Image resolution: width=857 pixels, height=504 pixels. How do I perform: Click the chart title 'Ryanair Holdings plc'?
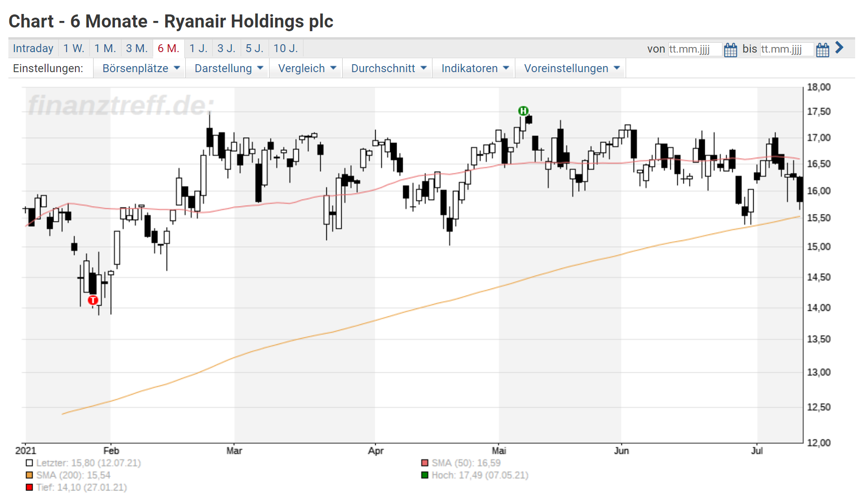[x=249, y=21]
